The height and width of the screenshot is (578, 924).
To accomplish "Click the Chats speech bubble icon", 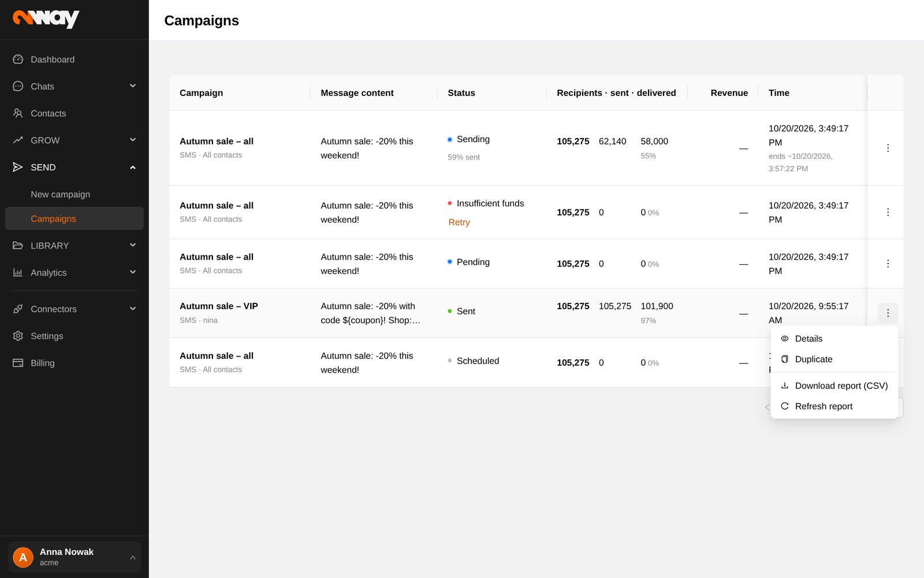I will tap(18, 86).
